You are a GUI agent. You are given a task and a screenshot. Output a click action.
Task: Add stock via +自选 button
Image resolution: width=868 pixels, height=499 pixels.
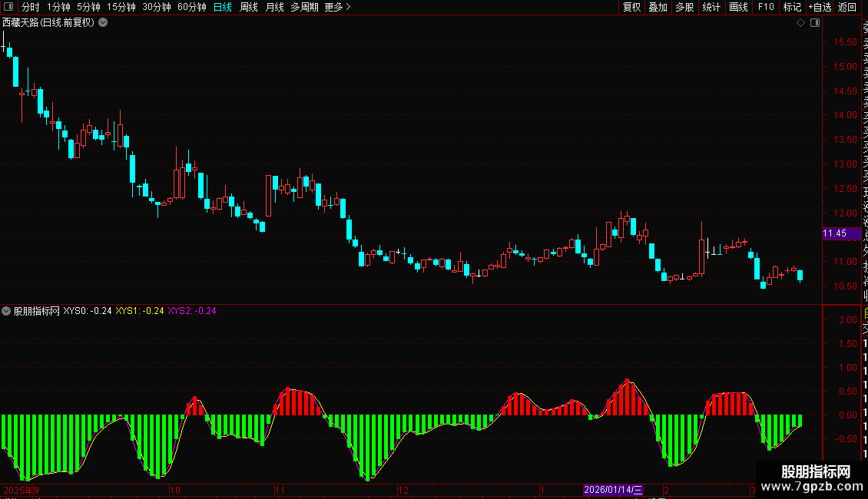tap(820, 7)
